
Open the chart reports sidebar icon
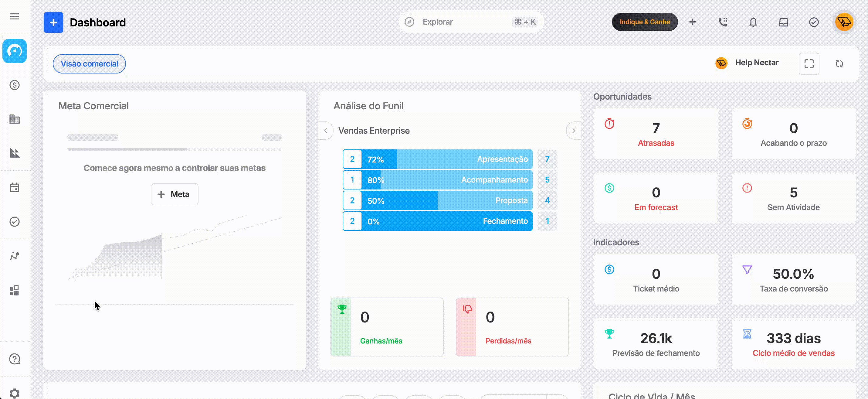click(15, 153)
